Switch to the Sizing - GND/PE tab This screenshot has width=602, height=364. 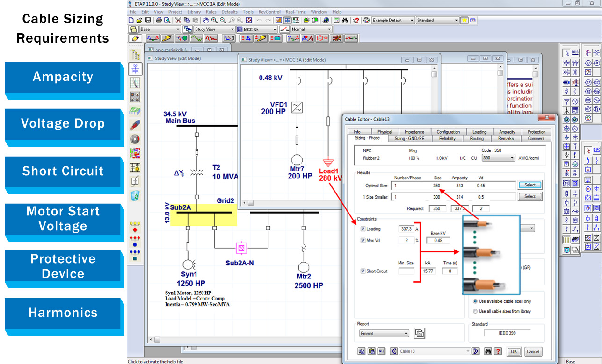409,138
